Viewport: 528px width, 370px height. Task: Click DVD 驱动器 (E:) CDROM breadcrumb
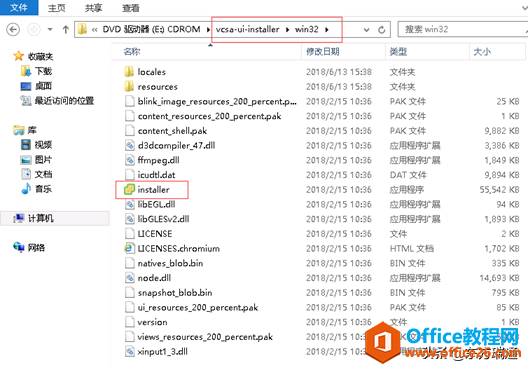click(x=151, y=30)
